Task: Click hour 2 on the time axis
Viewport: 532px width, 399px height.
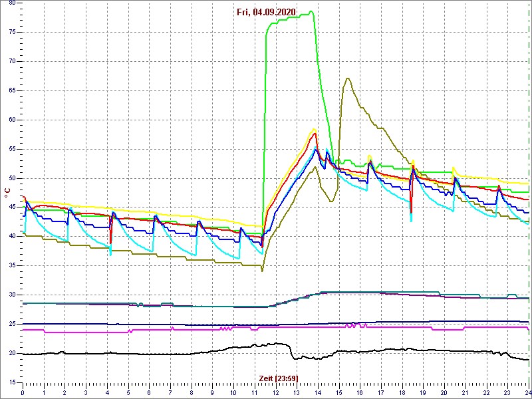Action: pos(65,393)
